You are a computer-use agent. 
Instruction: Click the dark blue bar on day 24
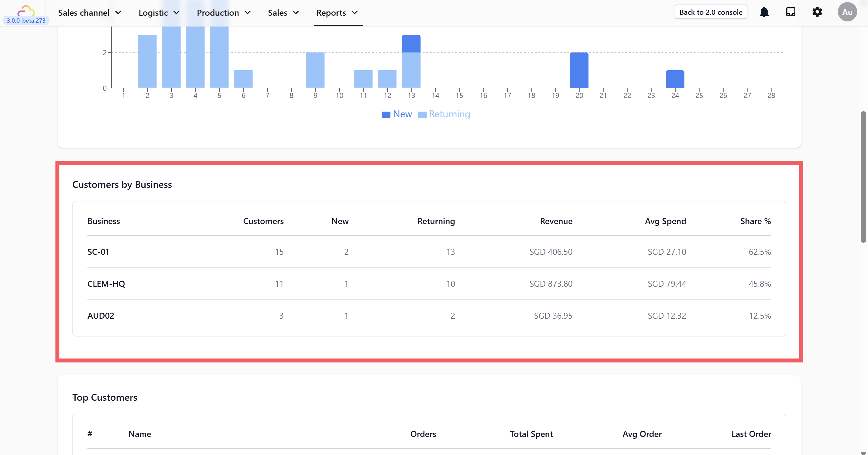click(x=674, y=79)
